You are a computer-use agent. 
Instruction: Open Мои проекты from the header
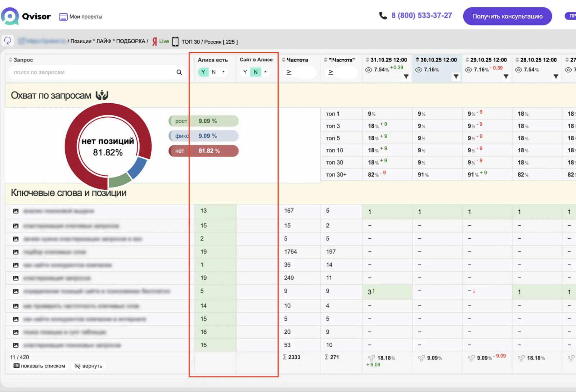81,17
